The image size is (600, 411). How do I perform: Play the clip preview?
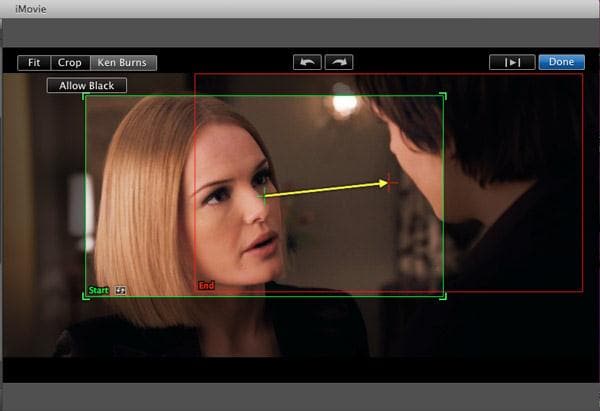click(512, 62)
